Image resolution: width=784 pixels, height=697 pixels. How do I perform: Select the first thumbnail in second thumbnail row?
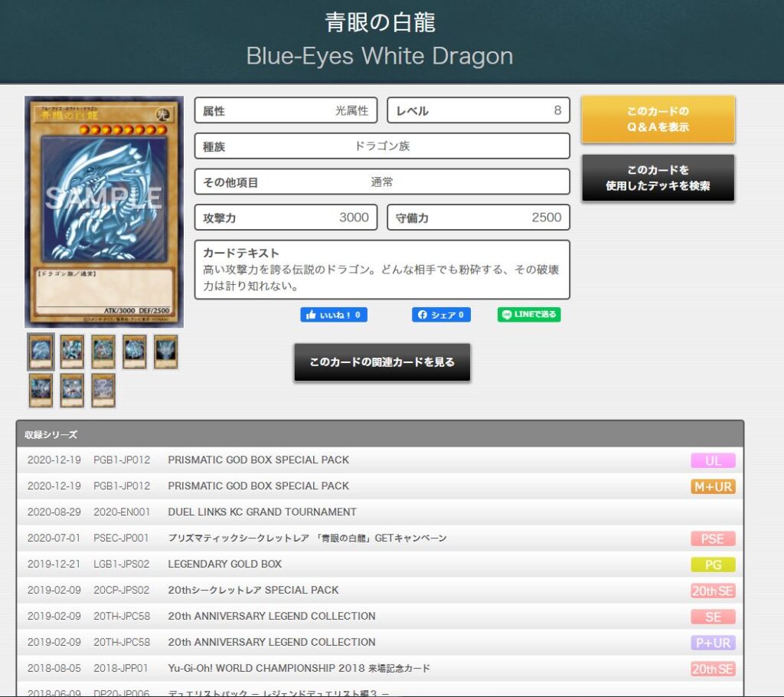coord(41,391)
